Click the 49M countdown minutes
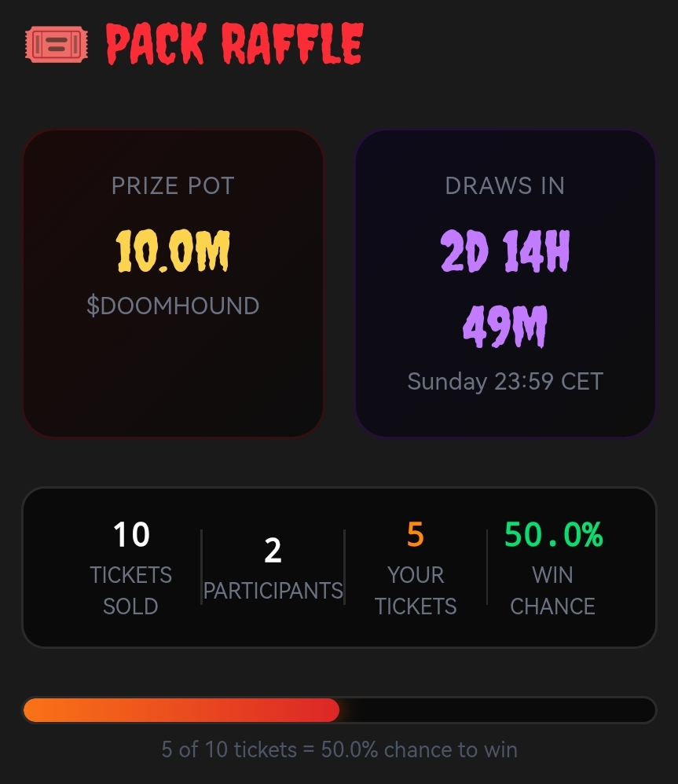Viewport: 678px width, 784px height. (x=505, y=327)
